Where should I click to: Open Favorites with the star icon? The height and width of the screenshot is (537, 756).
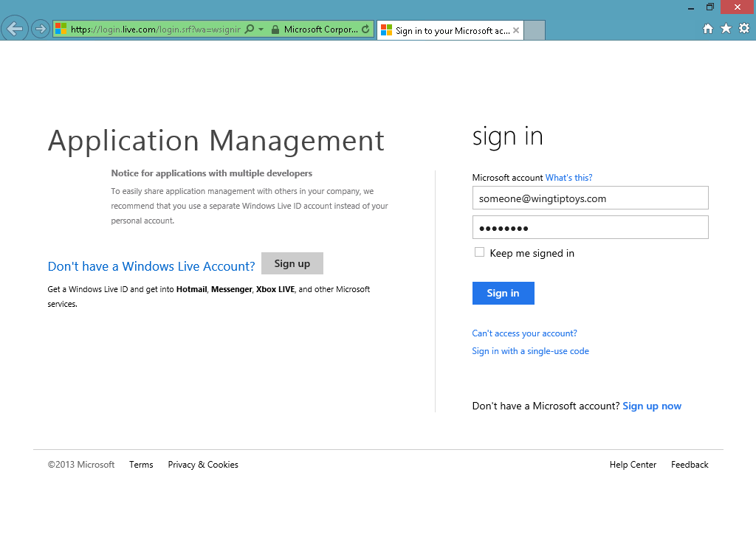726,29
